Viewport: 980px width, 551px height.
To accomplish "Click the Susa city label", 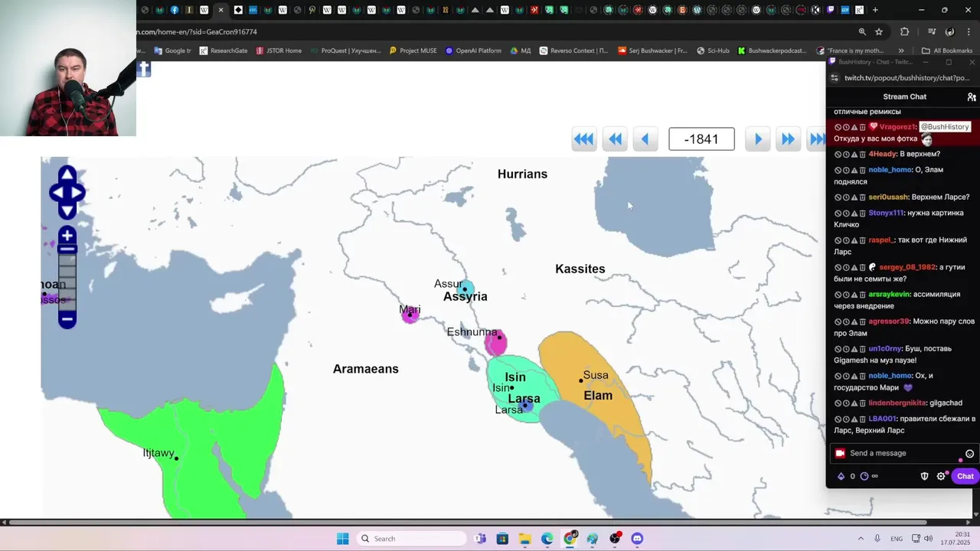I will [x=595, y=375].
